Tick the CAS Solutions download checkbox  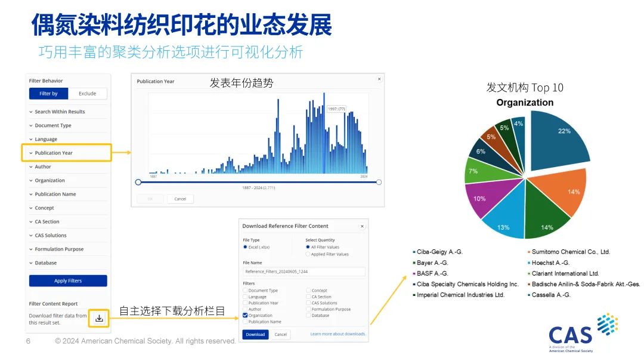pos(308,303)
